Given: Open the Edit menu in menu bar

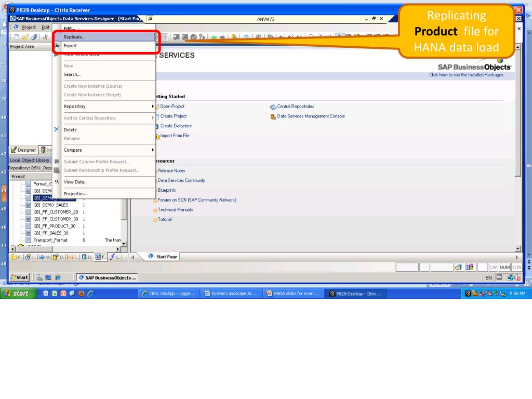Looking at the screenshot, I should click(46, 28).
